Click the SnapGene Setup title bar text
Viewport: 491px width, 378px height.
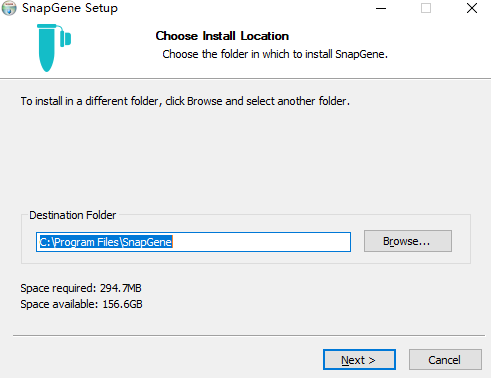70,8
